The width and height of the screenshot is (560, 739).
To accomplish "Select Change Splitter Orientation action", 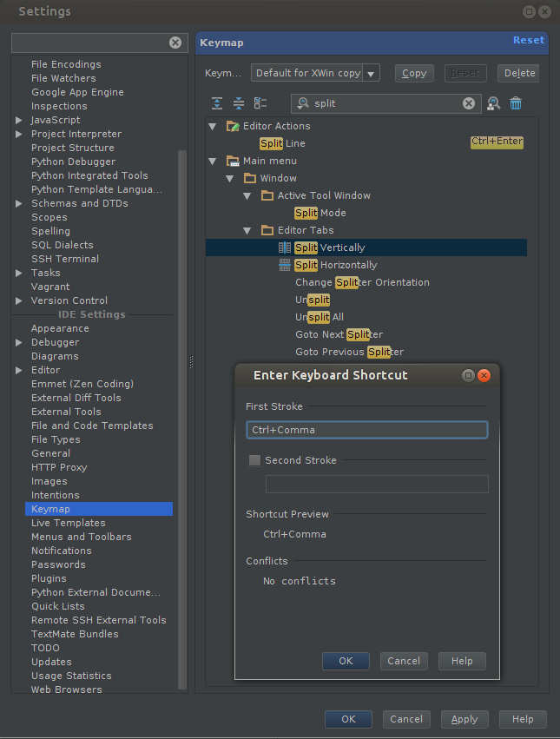I will [x=363, y=282].
